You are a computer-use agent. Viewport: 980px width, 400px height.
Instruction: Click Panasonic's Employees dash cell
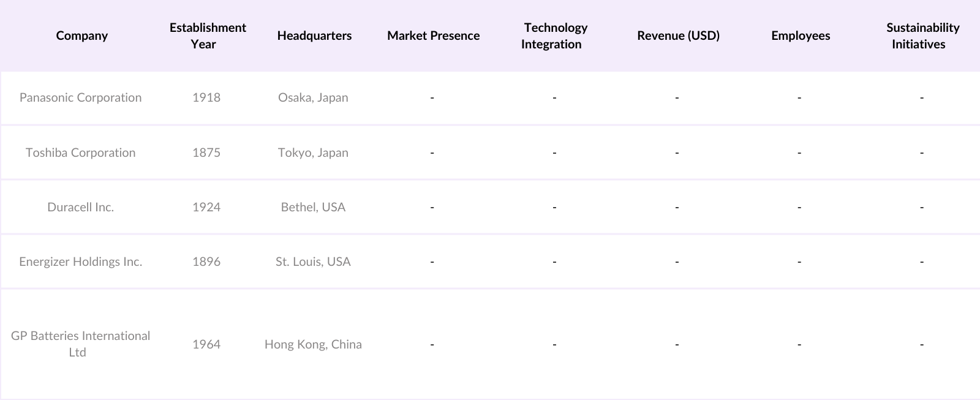pyautogui.click(x=799, y=97)
